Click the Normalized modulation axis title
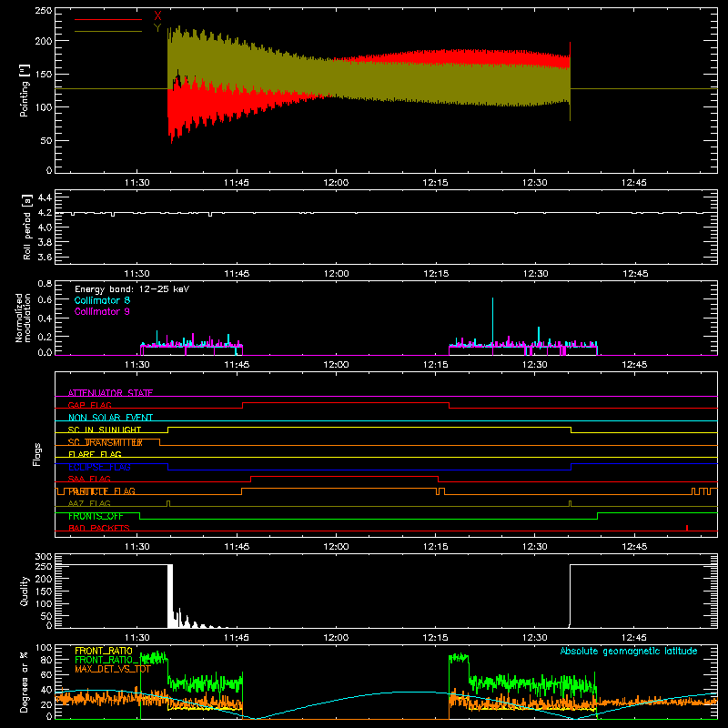This screenshot has height=728, width=728. pos(24,318)
